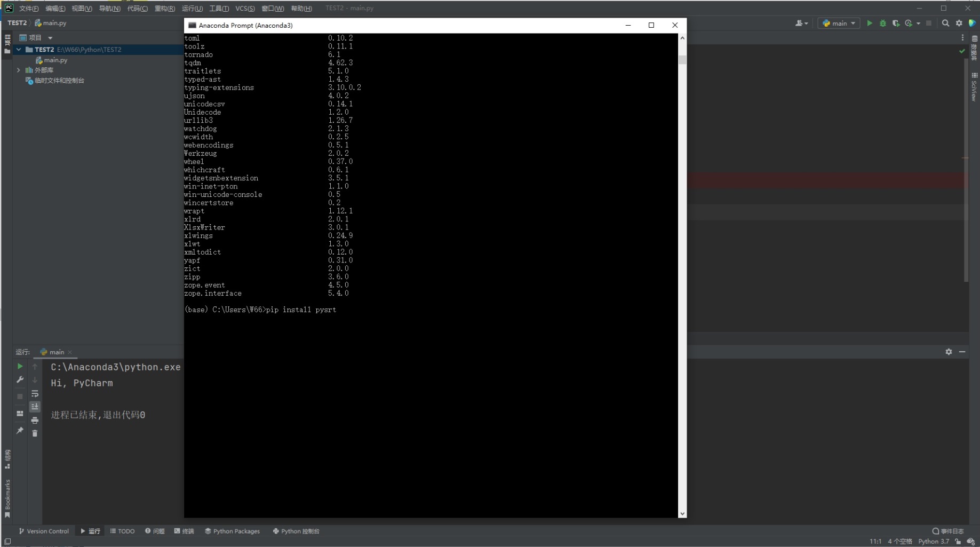Open the Database side panel
The image size is (980, 547).
click(974, 48)
